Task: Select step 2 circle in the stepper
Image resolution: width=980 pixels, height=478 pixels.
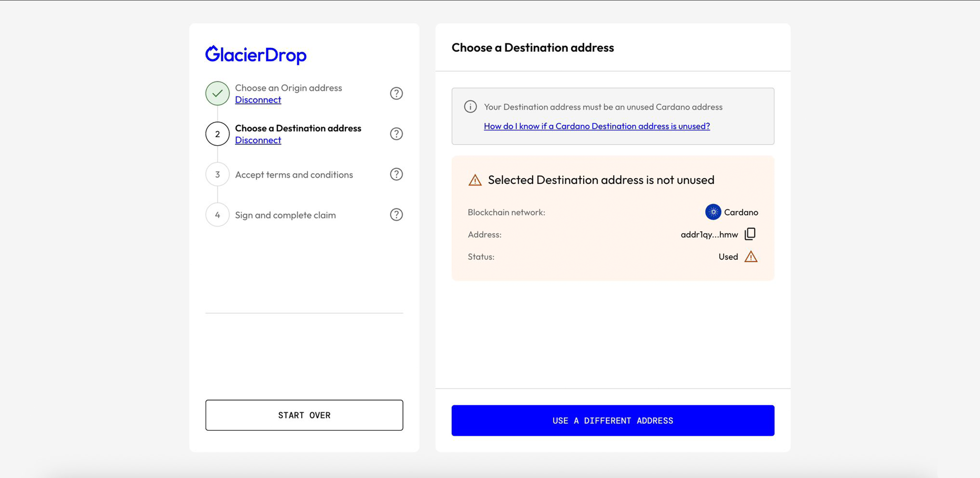Action: coord(218,134)
